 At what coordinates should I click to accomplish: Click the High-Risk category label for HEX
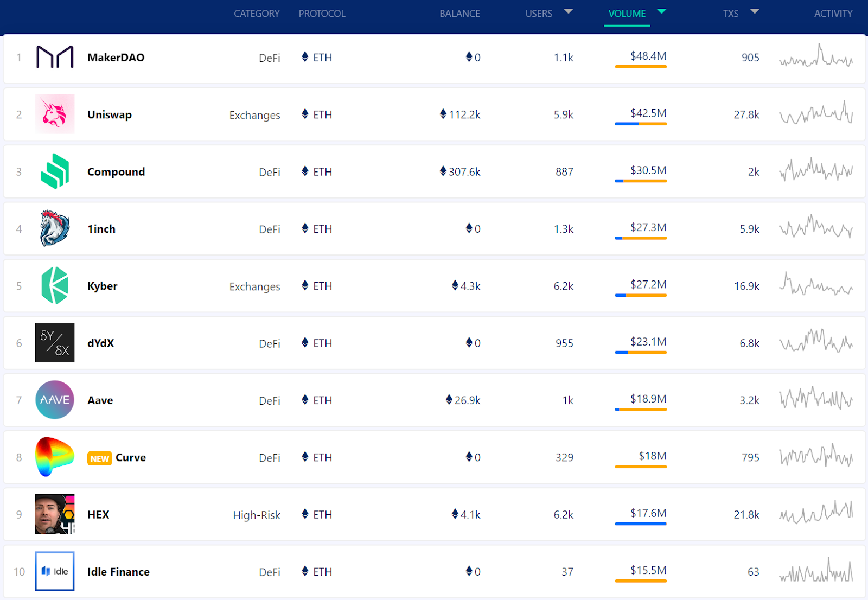click(x=257, y=515)
